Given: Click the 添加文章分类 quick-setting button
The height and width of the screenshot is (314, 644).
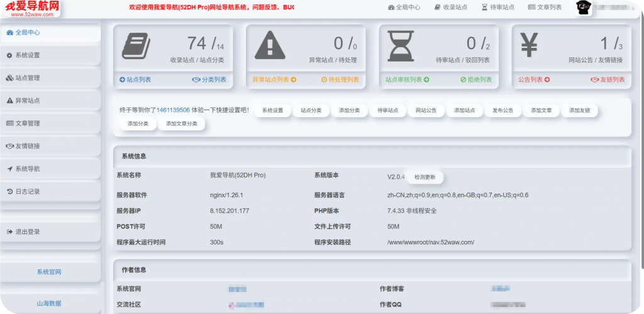Looking at the screenshot, I should (181, 124).
